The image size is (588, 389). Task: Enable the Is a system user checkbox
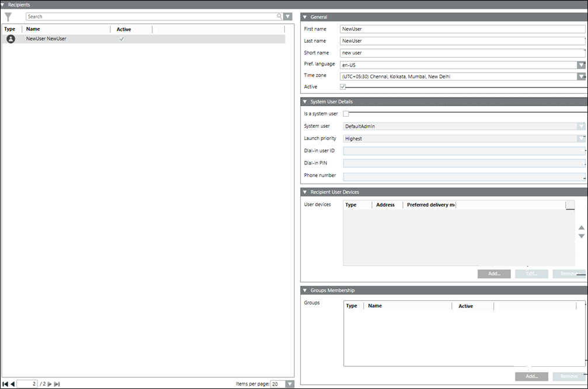point(346,114)
